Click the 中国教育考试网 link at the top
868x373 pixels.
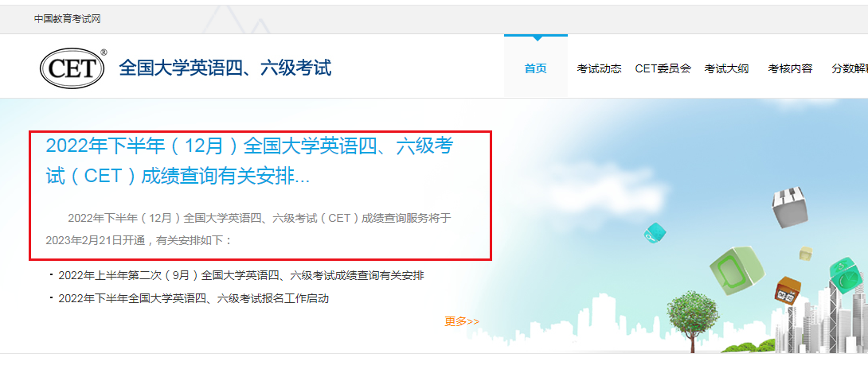67,19
